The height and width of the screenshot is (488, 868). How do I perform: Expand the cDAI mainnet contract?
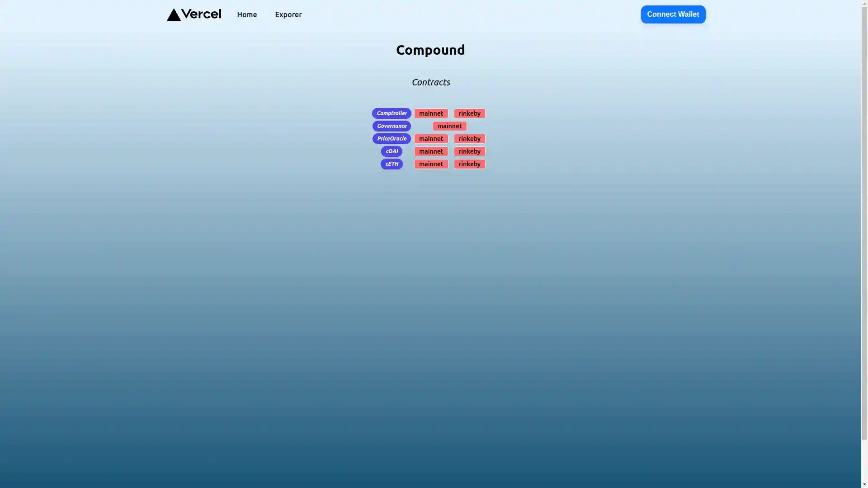pyautogui.click(x=431, y=151)
